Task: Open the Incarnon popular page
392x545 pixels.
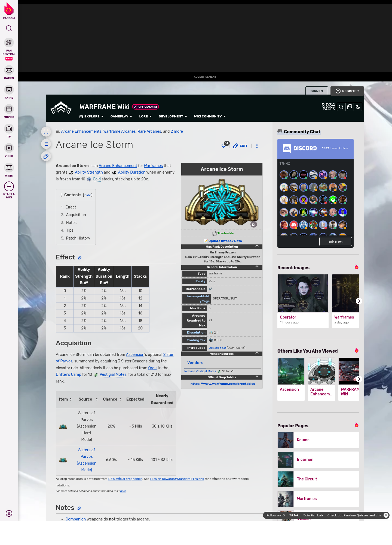Action: (318, 460)
